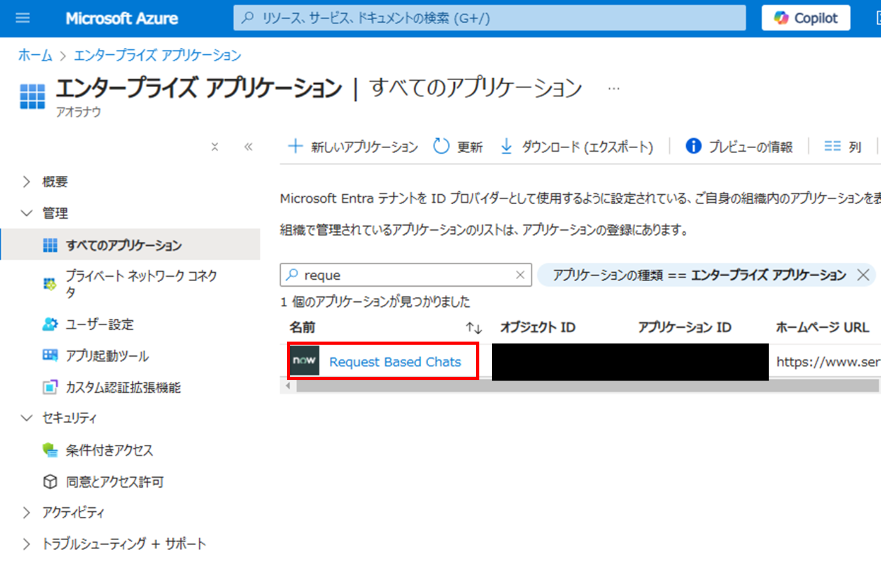Select すべてのアプリケーション in the sidebar

pyautogui.click(x=131, y=245)
